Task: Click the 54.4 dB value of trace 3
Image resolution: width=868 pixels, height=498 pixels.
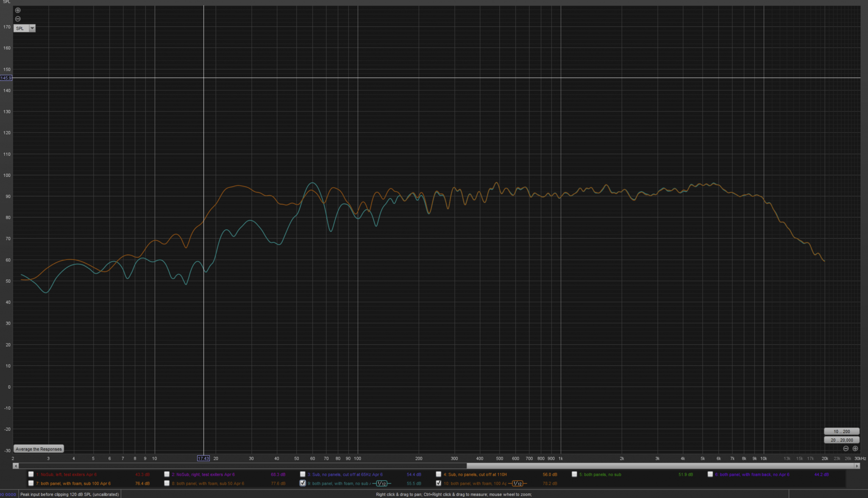Action: (x=414, y=475)
